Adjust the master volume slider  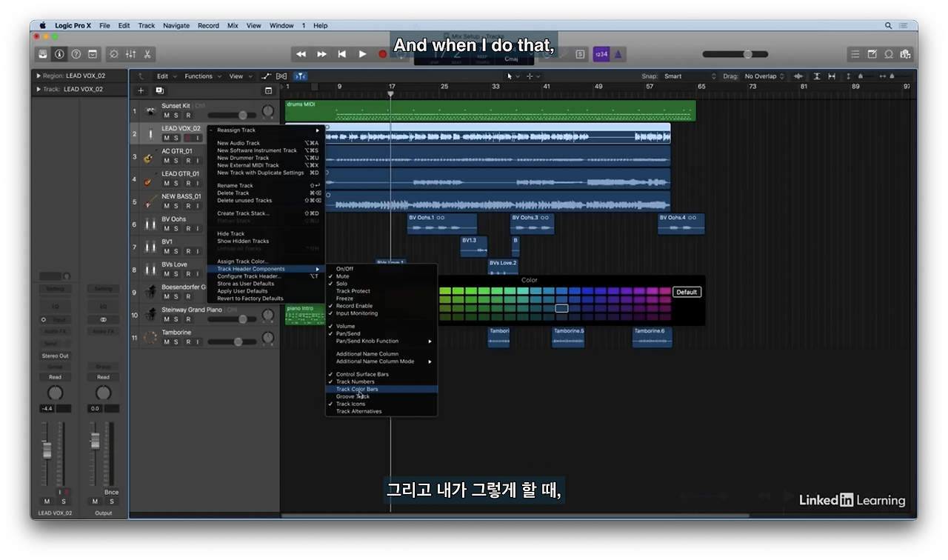[x=735, y=54]
